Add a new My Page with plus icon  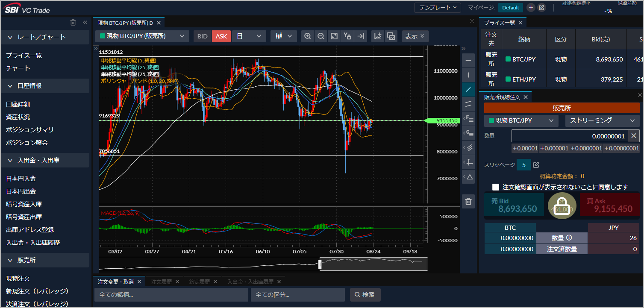(531, 7)
